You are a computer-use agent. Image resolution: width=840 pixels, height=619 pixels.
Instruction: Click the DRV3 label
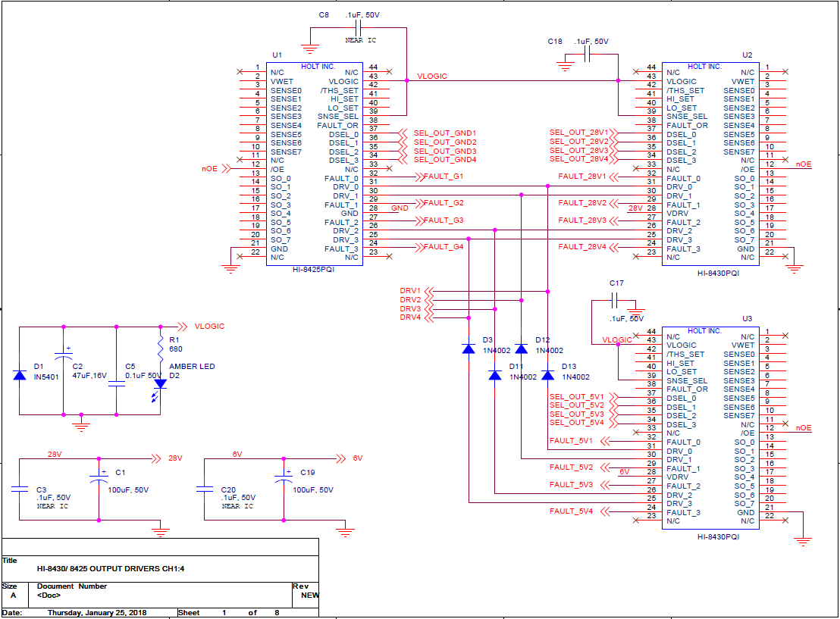tap(410, 309)
